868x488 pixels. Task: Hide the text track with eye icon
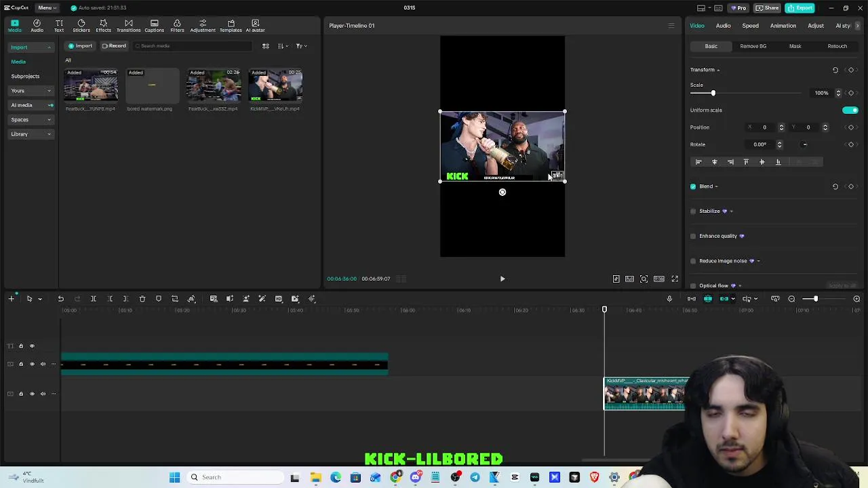32,346
